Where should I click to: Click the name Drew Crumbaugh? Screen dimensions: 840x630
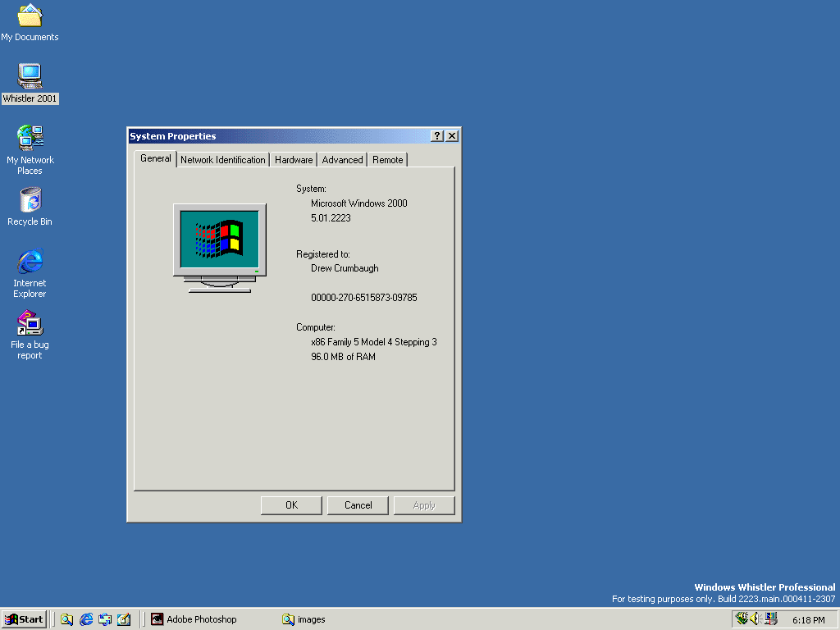345,268
